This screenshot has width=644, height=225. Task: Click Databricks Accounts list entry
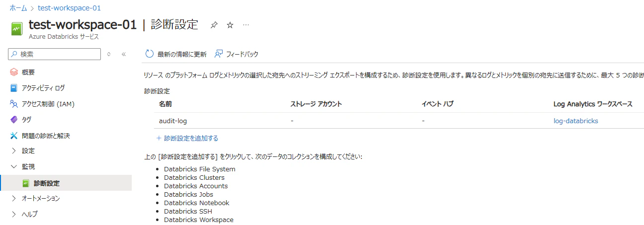[196, 186]
